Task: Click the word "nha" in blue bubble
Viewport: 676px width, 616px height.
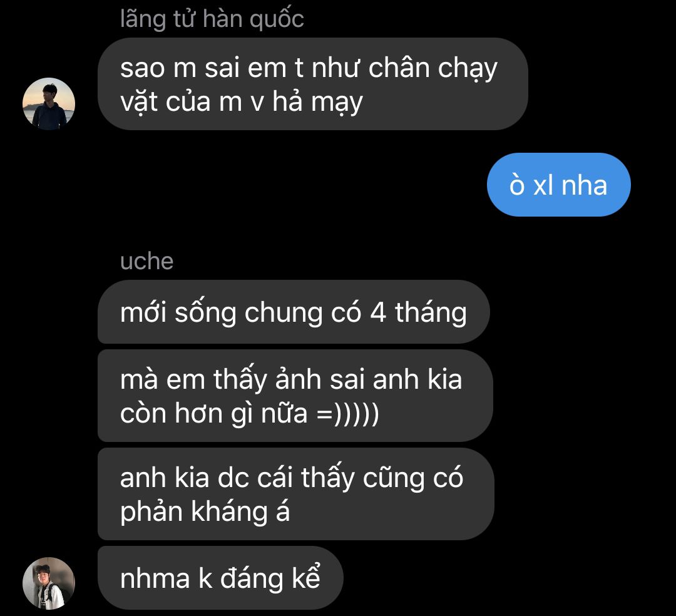Action: click(x=584, y=185)
